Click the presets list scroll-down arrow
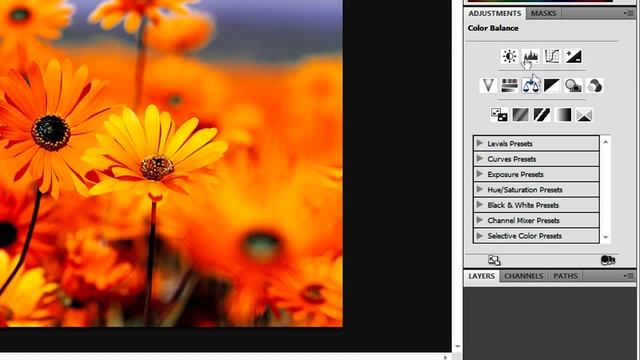Image resolution: width=640 pixels, height=360 pixels. [x=605, y=237]
